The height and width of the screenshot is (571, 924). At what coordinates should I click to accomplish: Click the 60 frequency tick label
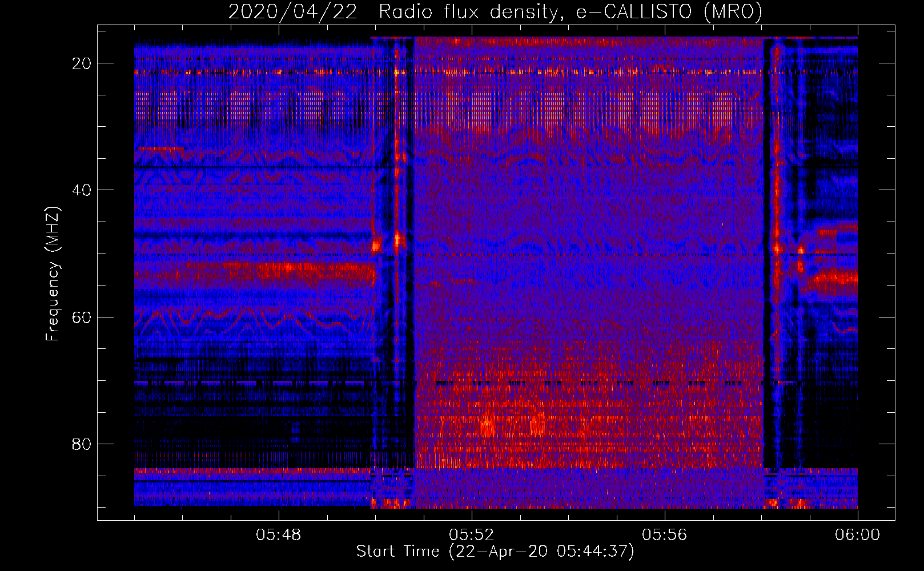[82, 317]
